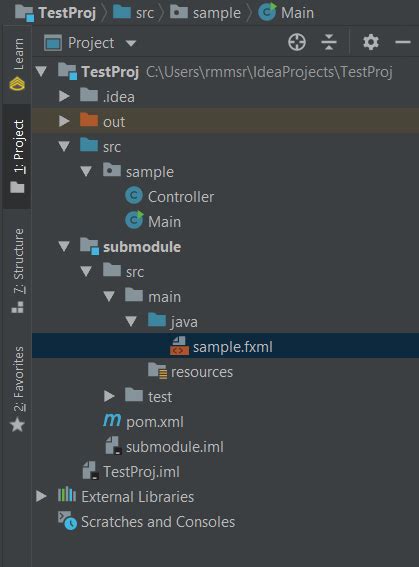
Task: Open the Project view dropdown arrow
Action: 131,44
